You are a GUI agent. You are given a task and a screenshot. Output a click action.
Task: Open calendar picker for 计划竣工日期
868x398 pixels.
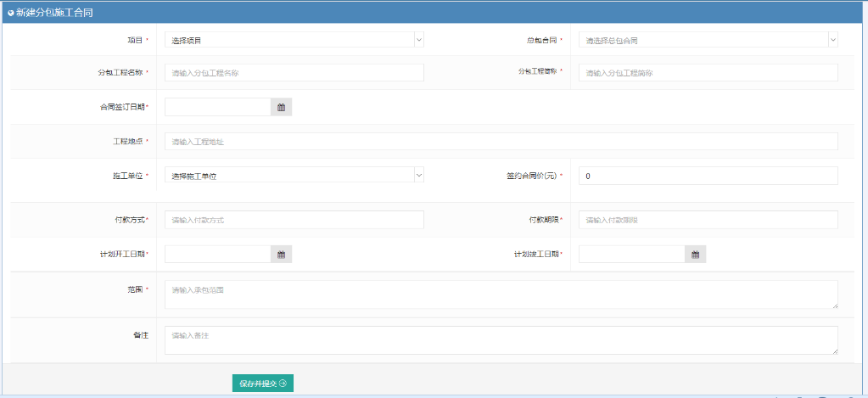pyautogui.click(x=695, y=254)
